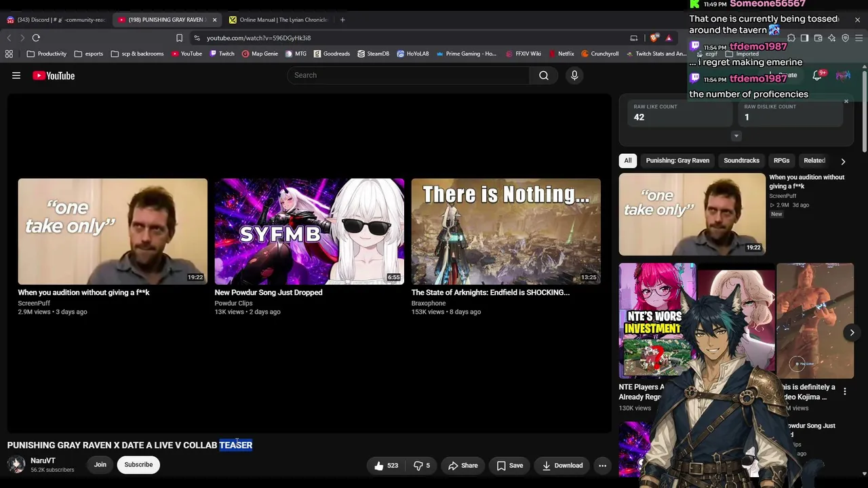Open the NaruVT channel avatar
This screenshot has height=488, width=868.
(x=16, y=464)
